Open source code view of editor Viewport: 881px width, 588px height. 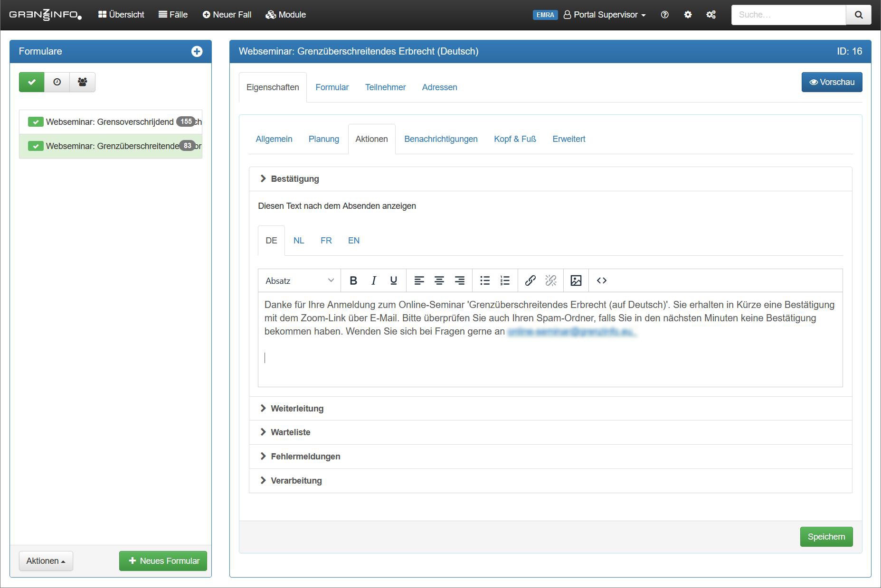[601, 280]
